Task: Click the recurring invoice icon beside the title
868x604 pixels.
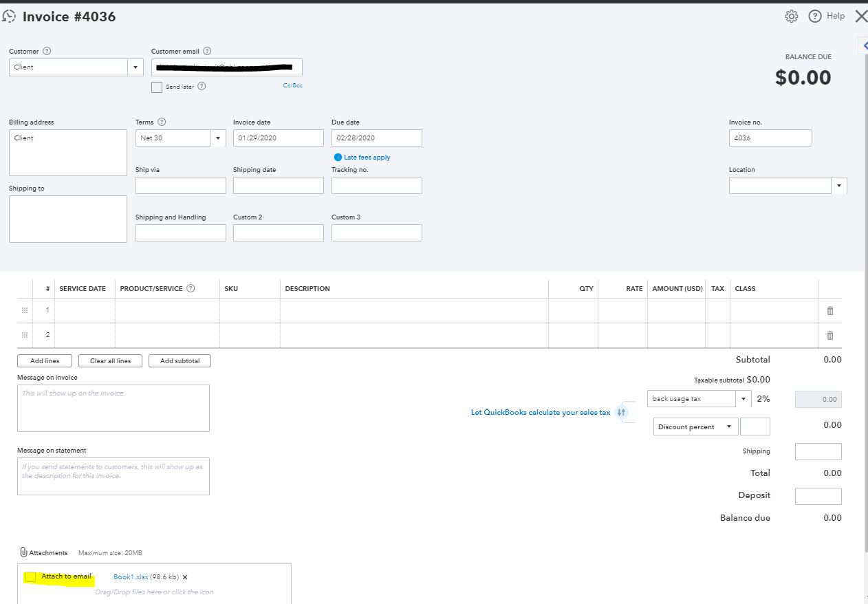Action: [x=10, y=15]
